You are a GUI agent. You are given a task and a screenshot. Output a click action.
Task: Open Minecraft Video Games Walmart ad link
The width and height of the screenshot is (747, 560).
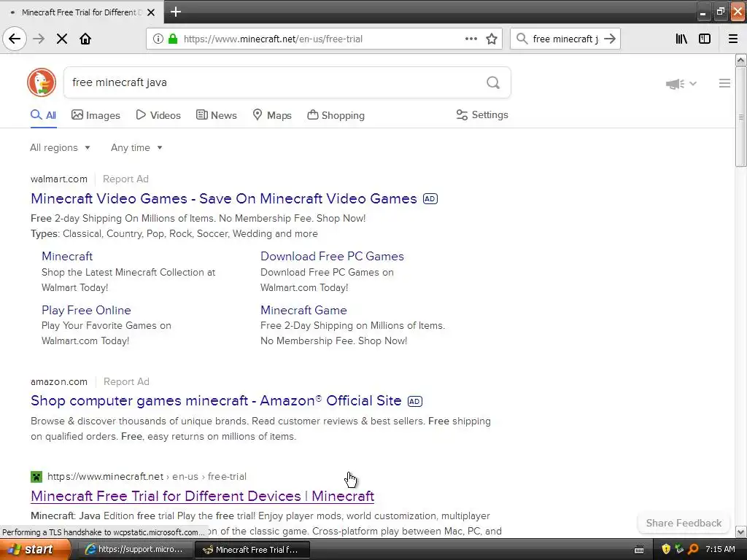point(224,198)
